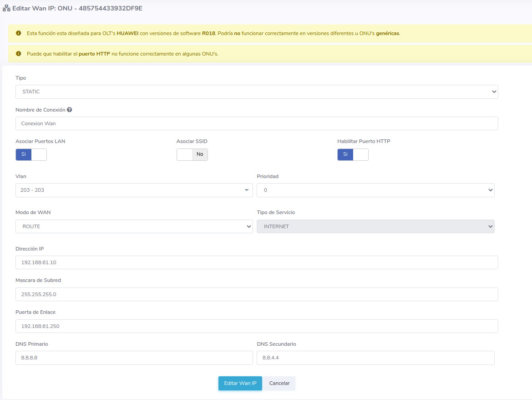Toggle the Asociar Puertos LAN switch
532x400 pixels.
coord(31,154)
